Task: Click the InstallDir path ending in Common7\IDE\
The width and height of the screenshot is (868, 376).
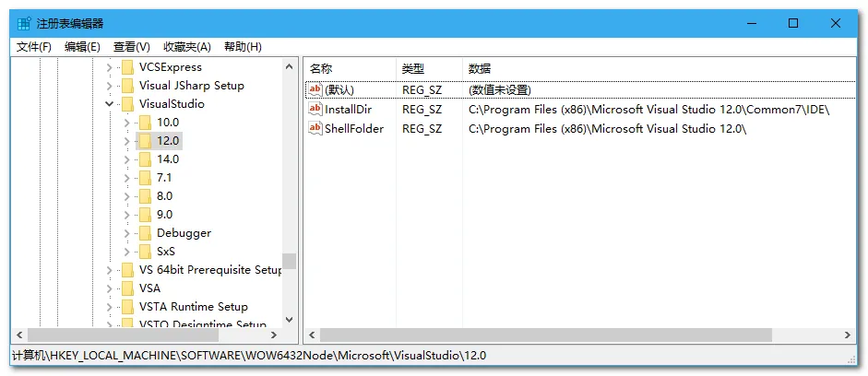Action: pos(648,109)
